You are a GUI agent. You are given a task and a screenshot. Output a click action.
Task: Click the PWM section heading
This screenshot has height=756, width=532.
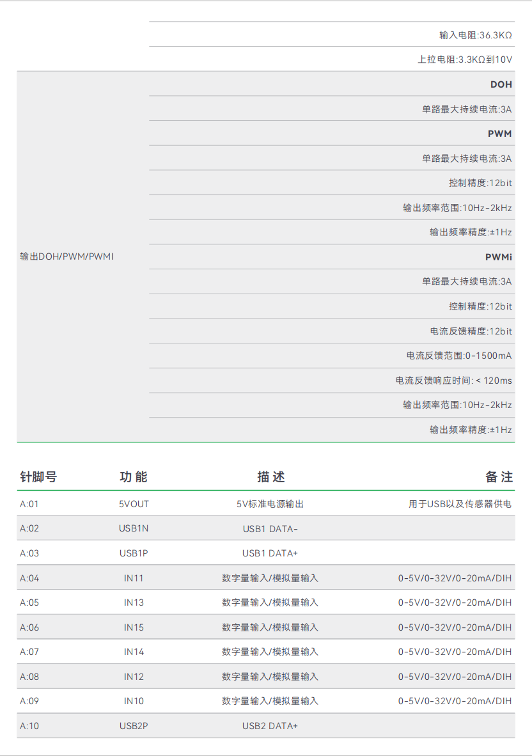pyautogui.click(x=500, y=134)
